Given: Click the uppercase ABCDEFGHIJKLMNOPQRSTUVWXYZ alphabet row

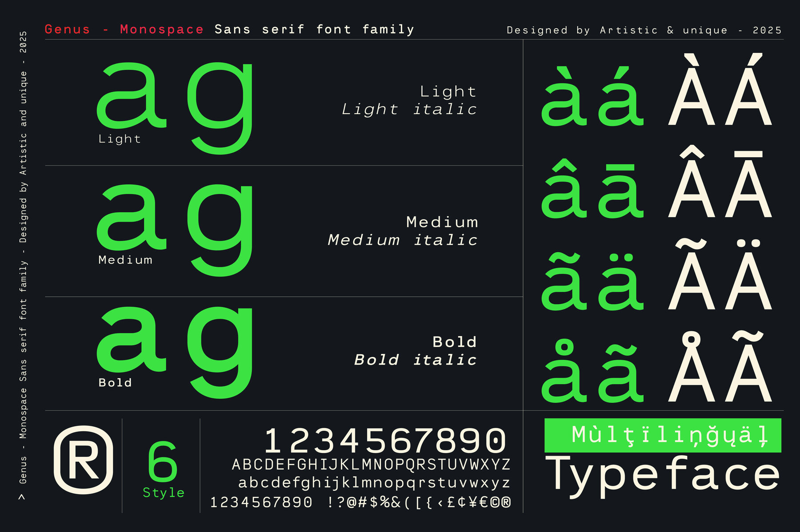Looking at the screenshot, I should tap(371, 465).
